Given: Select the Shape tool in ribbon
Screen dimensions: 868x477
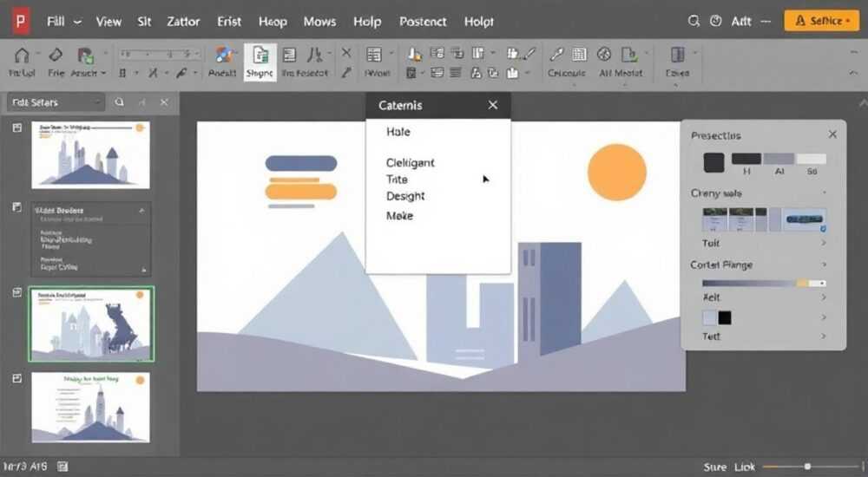Looking at the screenshot, I should (x=260, y=62).
